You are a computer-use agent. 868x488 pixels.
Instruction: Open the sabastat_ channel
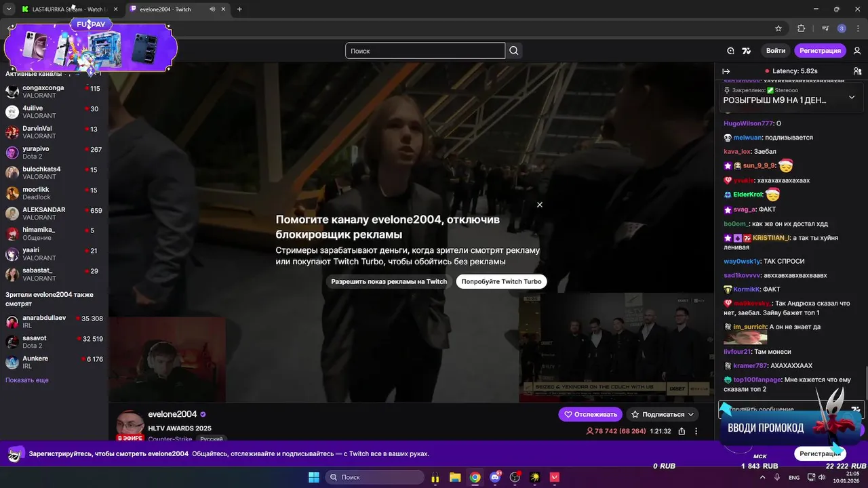pyautogui.click(x=54, y=274)
